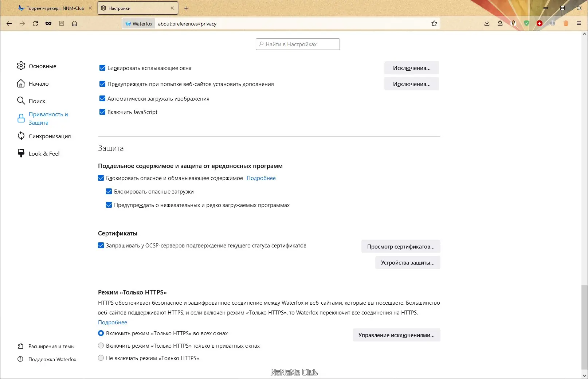This screenshot has height=379, width=588.
Task: Open Подробнее link about deceptive content
Action: click(261, 178)
